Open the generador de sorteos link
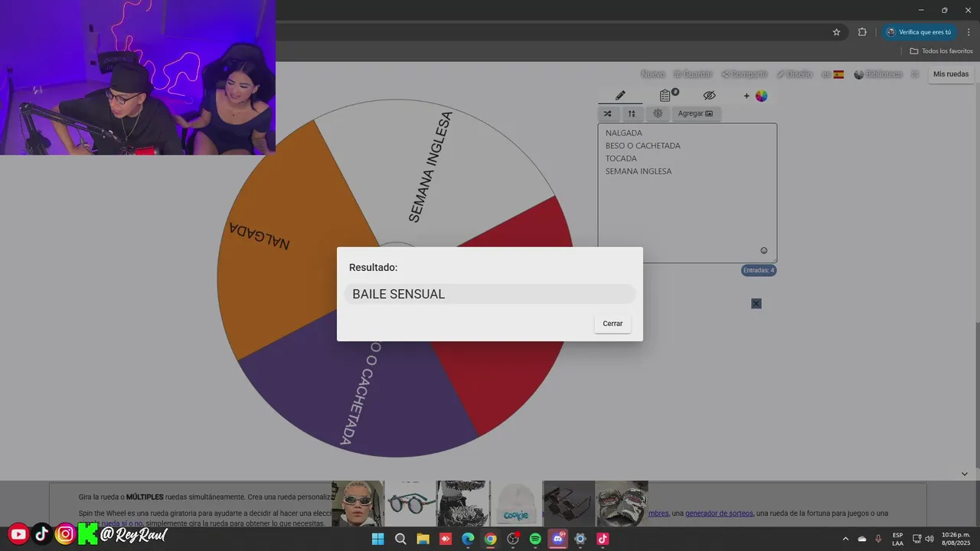980x551 pixels. click(719, 514)
